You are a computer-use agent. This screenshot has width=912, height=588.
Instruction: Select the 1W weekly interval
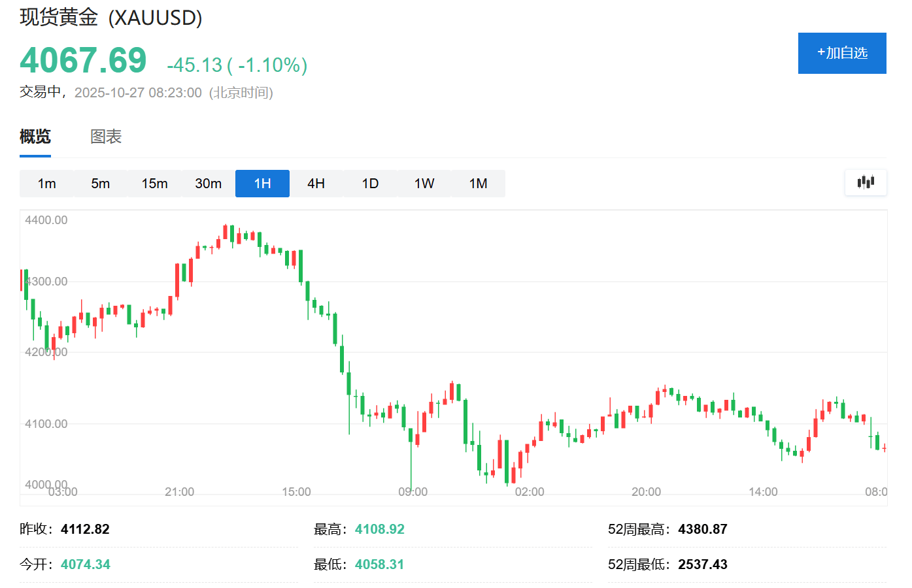(424, 184)
